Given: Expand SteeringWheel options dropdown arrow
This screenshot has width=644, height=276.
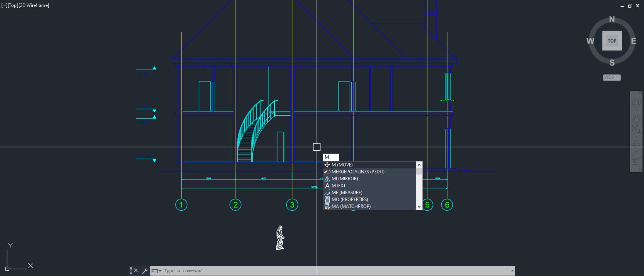Looking at the screenshot, I should click(636, 110).
